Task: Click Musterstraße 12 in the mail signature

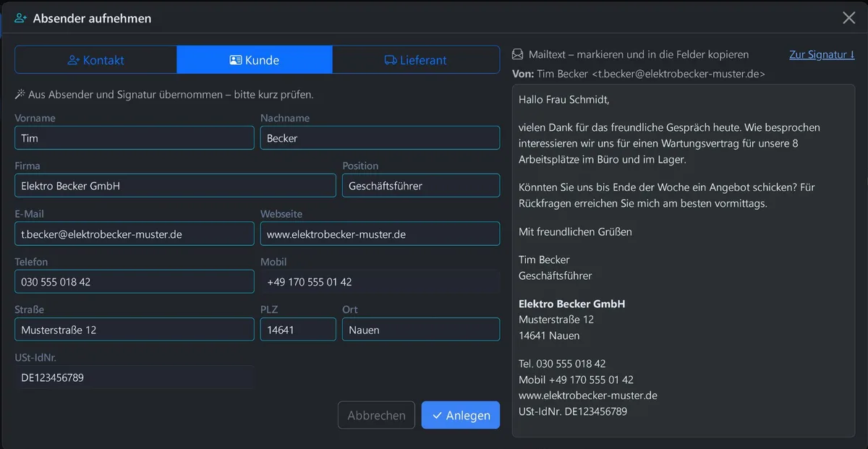Action: [x=556, y=320]
